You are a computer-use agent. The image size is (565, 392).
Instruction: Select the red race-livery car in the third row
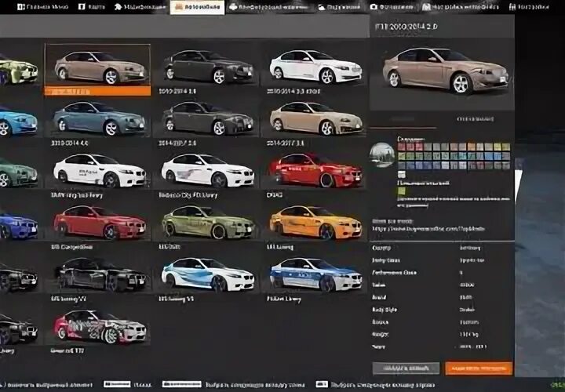point(315,170)
